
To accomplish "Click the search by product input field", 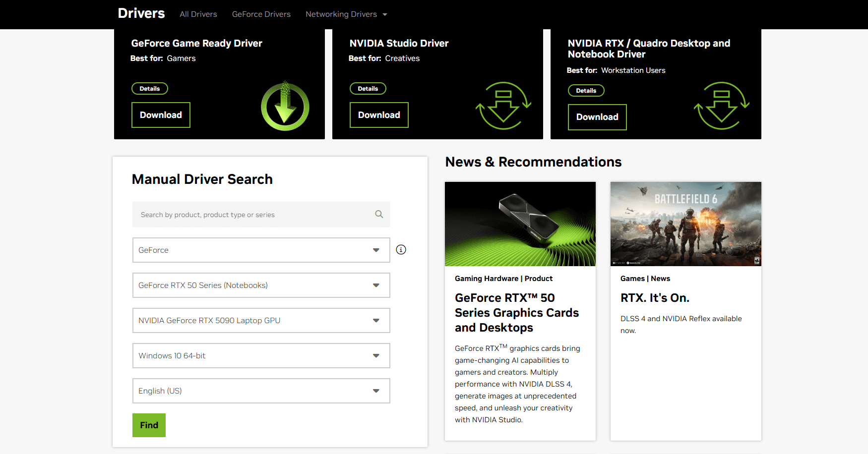I will pyautogui.click(x=261, y=215).
